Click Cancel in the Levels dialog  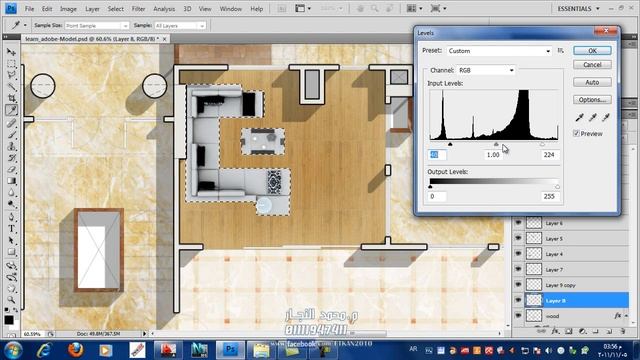[592, 64]
